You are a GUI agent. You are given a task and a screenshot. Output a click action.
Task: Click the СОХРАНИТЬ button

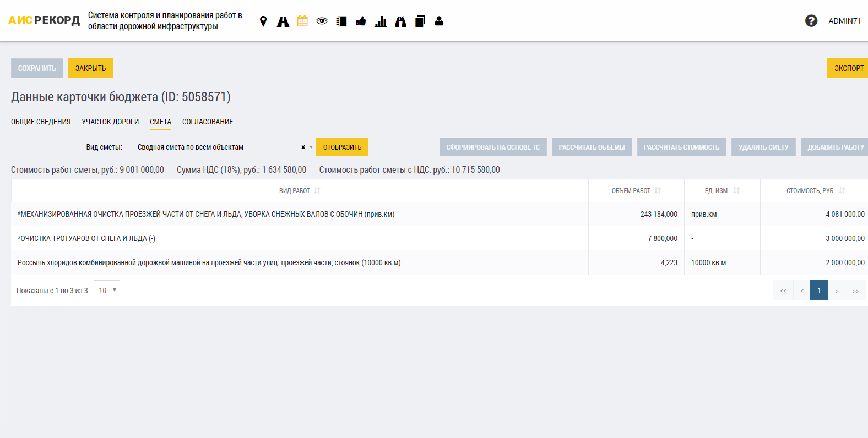[37, 68]
